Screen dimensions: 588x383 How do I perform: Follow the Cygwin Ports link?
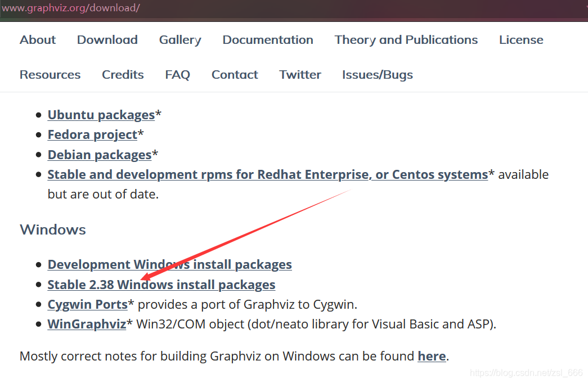88,305
